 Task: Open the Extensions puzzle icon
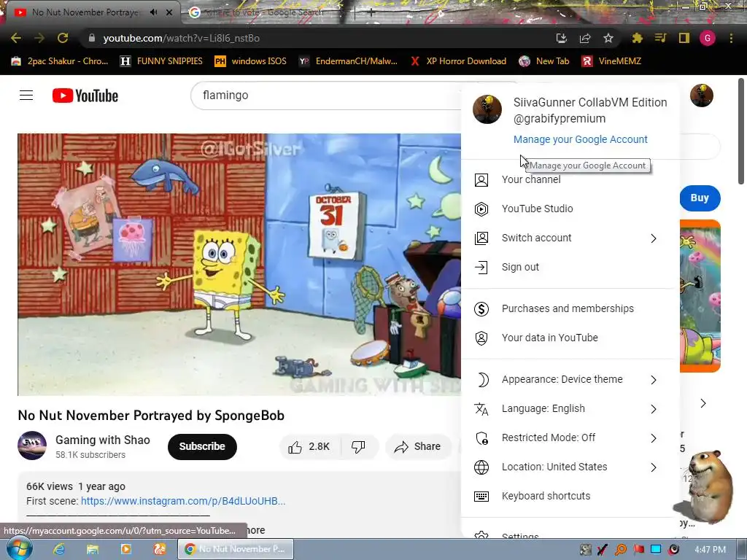637,38
